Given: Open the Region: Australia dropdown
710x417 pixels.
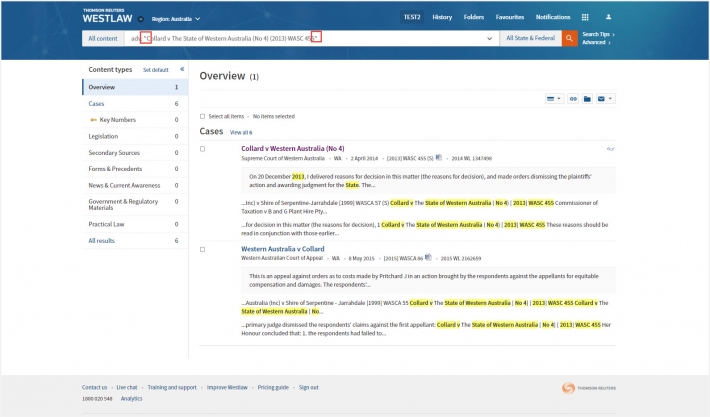Looking at the screenshot, I should tap(176, 19).
